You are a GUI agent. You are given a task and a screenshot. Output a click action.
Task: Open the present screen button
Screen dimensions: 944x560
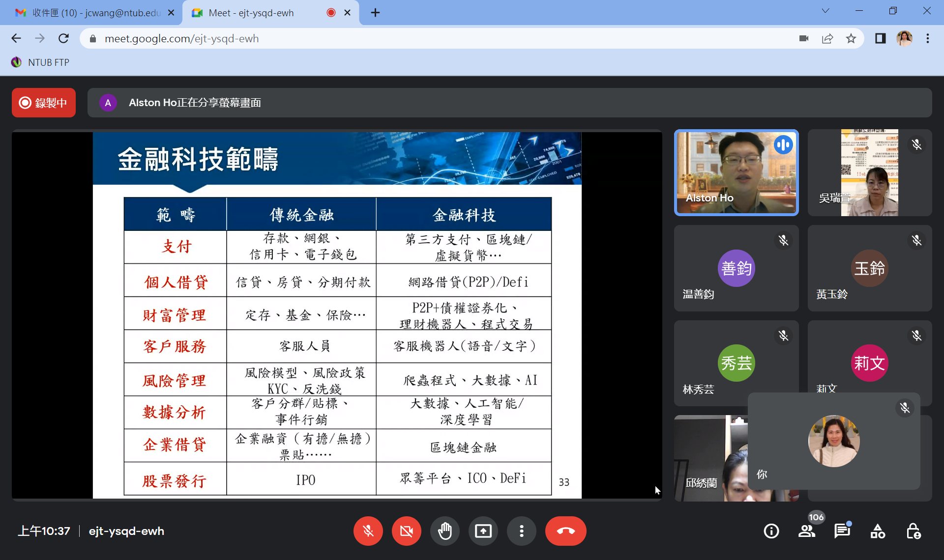point(483,531)
